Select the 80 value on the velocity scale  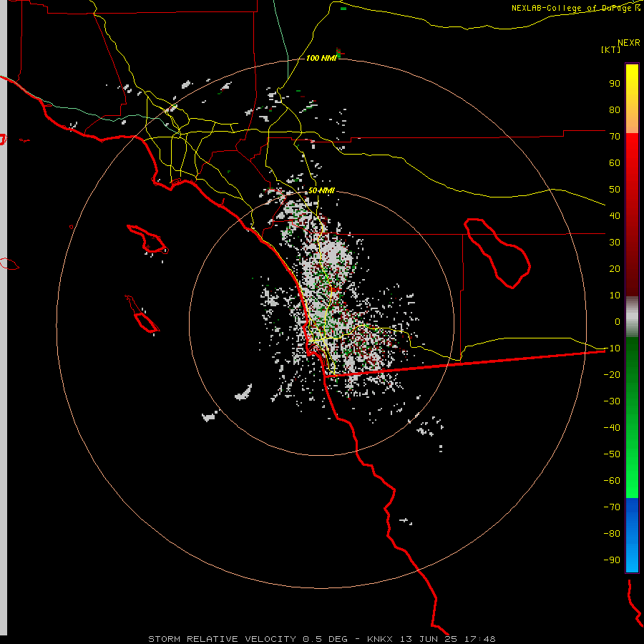tap(615, 109)
